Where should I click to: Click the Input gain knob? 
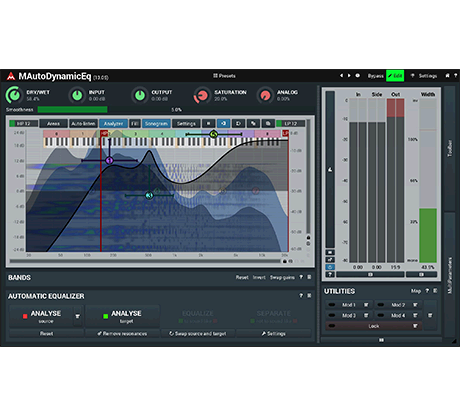(77, 95)
